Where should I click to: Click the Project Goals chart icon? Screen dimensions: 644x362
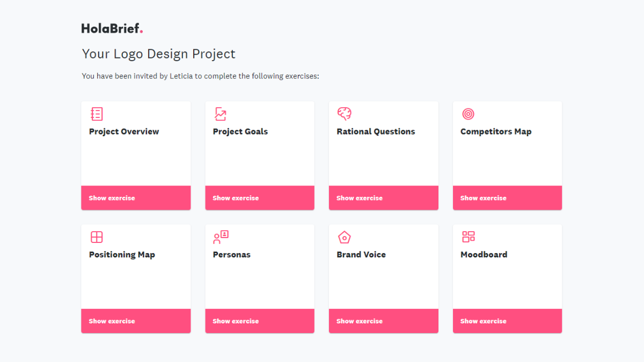coord(220,114)
